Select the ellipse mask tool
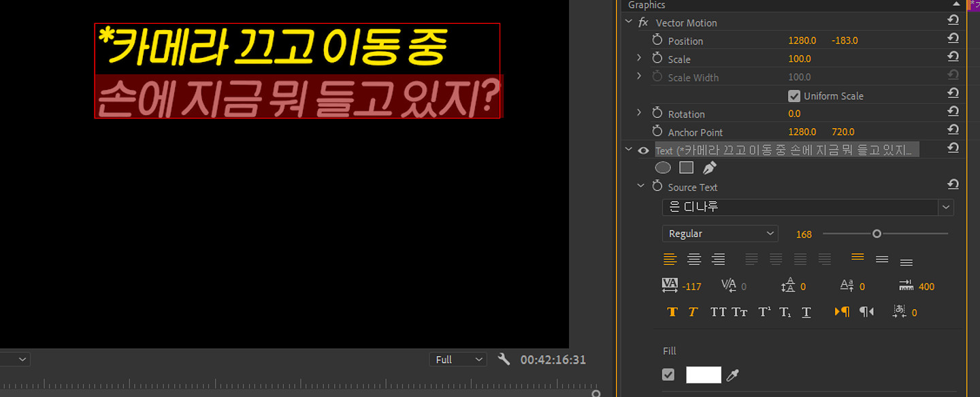 (x=663, y=168)
